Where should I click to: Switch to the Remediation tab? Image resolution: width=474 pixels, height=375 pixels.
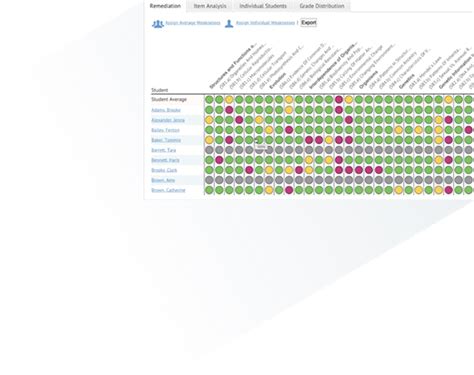165,6
